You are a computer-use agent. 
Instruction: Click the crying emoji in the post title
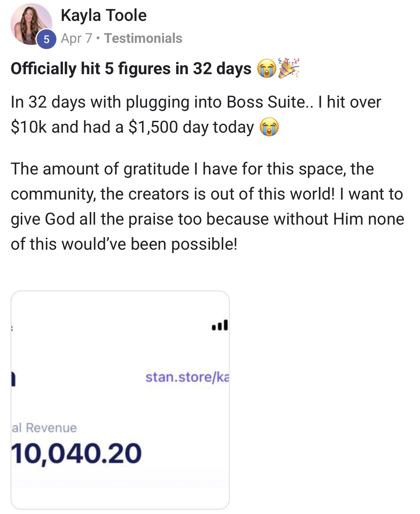pos(267,69)
